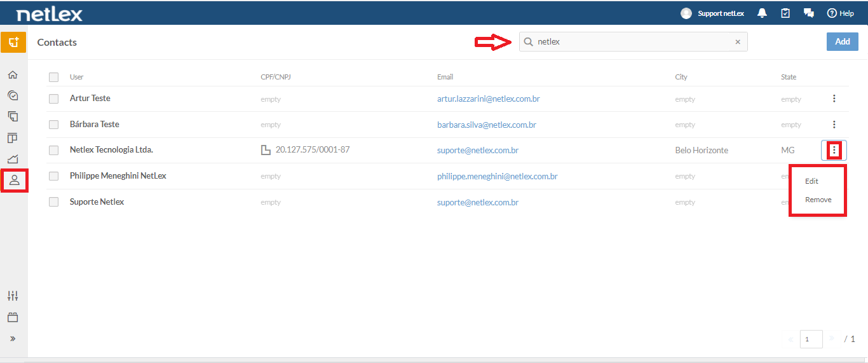Open notifications bell icon
The width and height of the screenshot is (868, 363).
761,13
